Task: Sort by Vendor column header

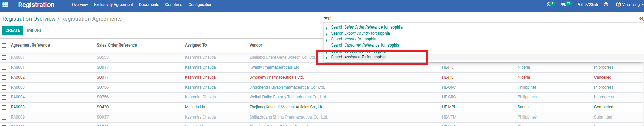Action: pos(256,45)
